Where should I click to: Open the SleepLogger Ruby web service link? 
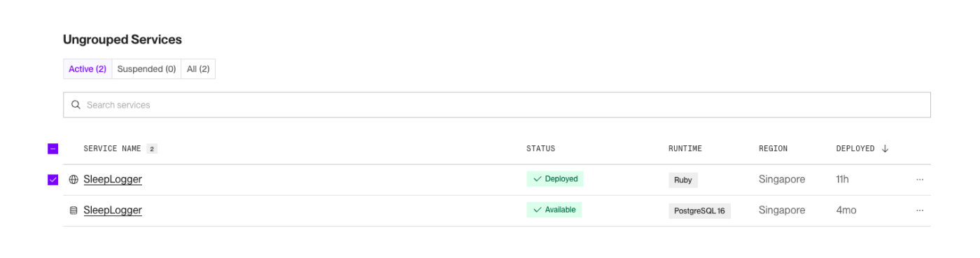(x=113, y=180)
